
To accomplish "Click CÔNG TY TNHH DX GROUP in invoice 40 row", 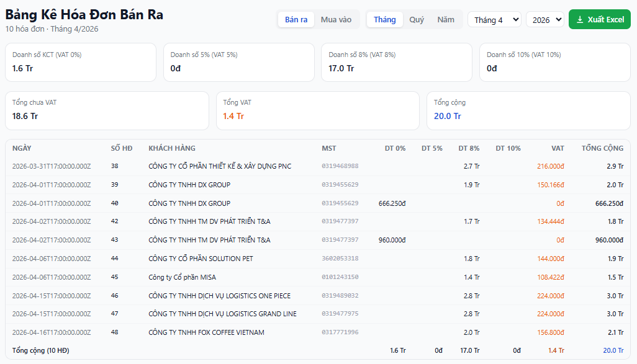I will click(189, 203).
